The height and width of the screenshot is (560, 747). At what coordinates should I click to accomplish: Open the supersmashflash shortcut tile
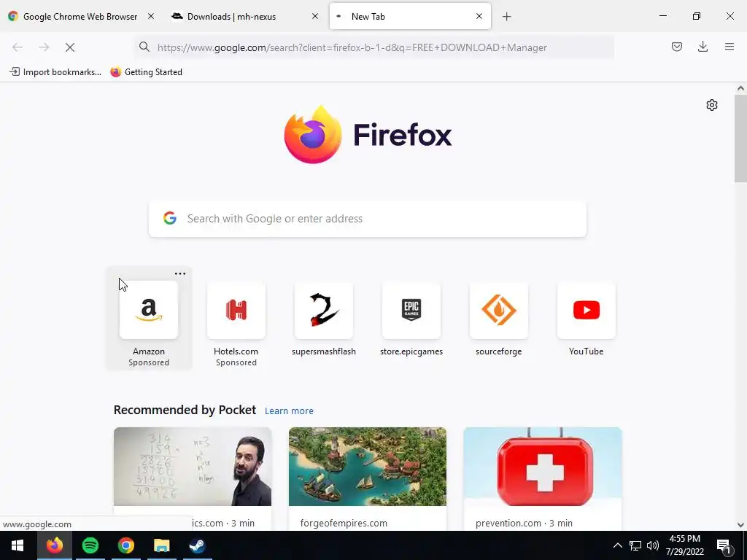click(x=324, y=319)
